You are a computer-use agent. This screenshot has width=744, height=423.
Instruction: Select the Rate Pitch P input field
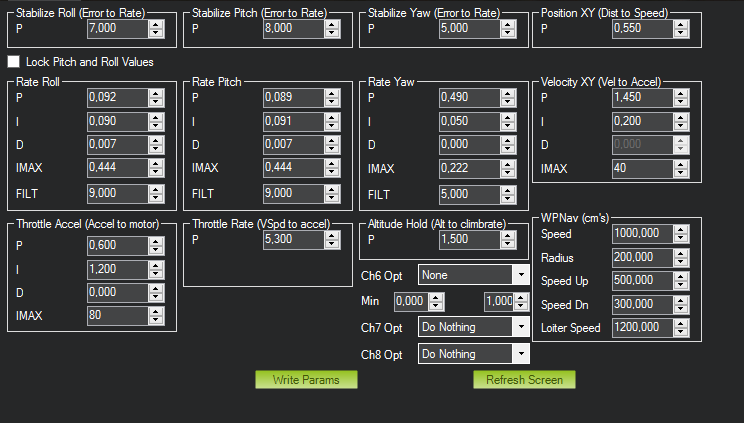[294, 97]
